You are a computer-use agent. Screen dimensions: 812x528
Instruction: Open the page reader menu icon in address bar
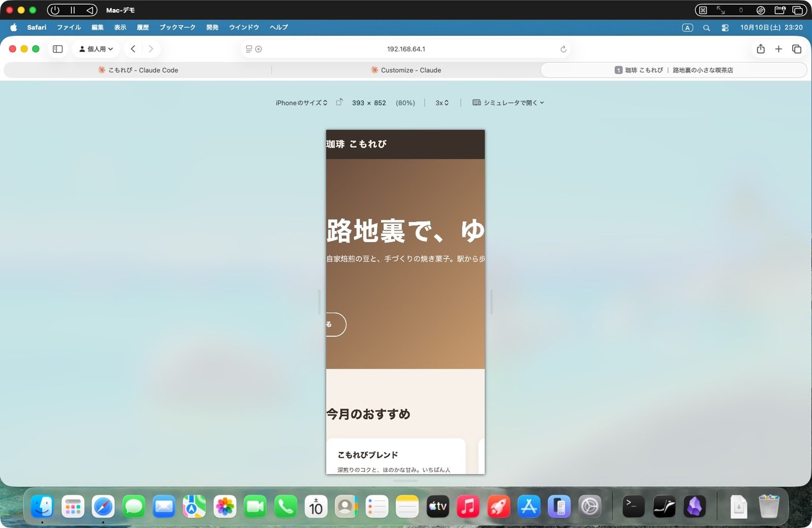coord(249,49)
